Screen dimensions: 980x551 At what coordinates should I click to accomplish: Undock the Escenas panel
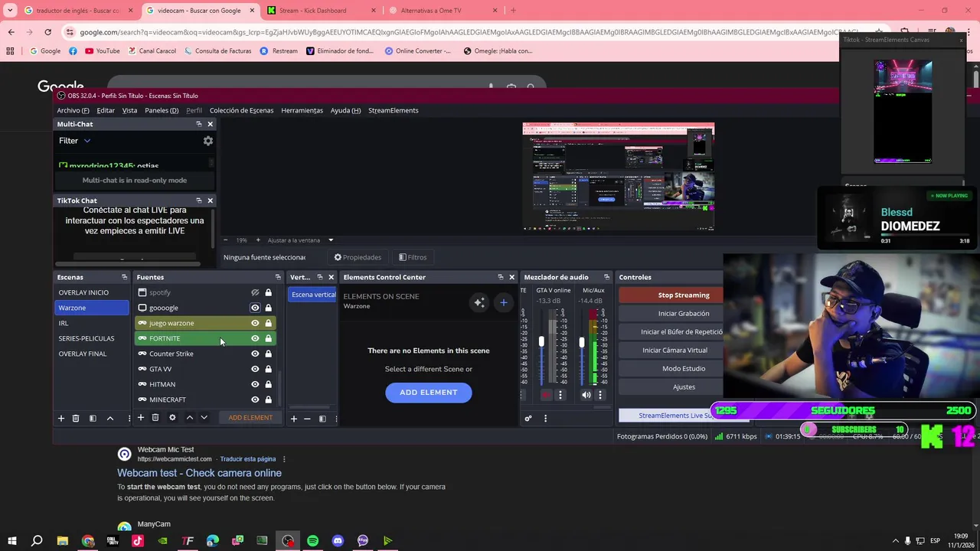point(124,277)
